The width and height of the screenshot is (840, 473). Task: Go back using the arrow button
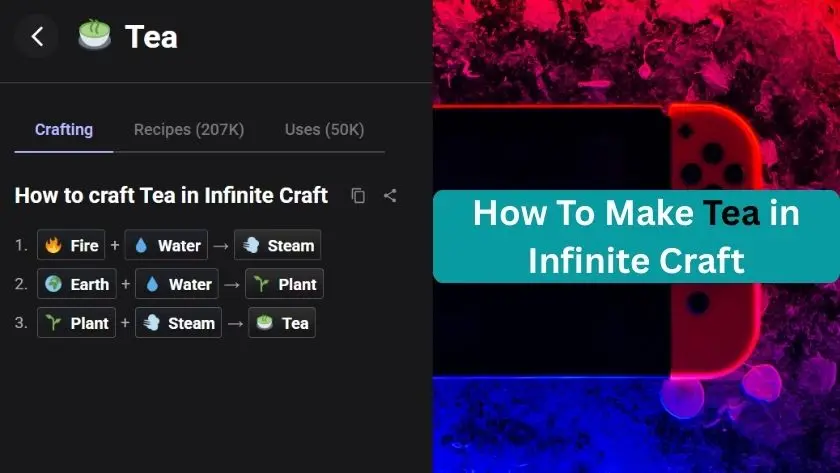click(36, 36)
